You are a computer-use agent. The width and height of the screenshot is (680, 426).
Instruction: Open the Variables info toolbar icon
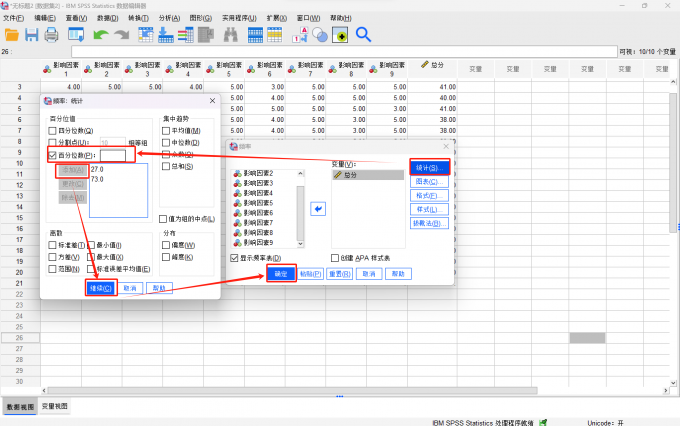tap(186, 35)
